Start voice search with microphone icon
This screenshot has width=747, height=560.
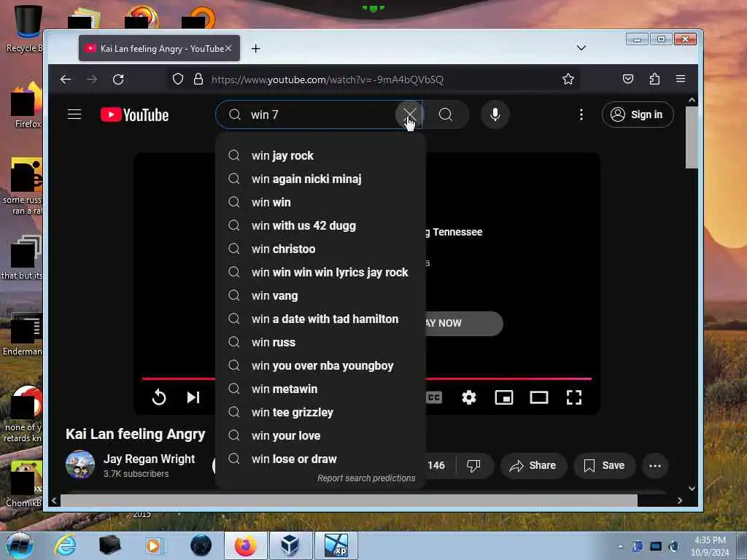tap(495, 114)
